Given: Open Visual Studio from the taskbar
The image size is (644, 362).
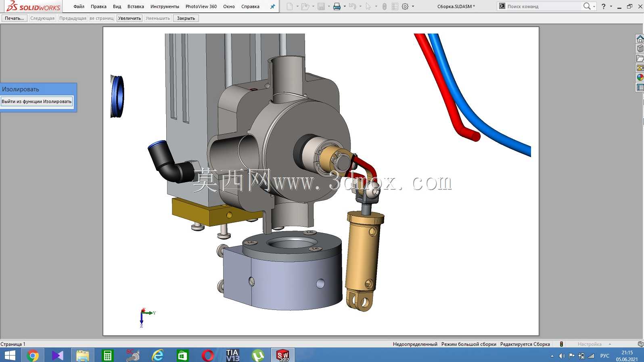Looking at the screenshot, I should click(x=58, y=356).
